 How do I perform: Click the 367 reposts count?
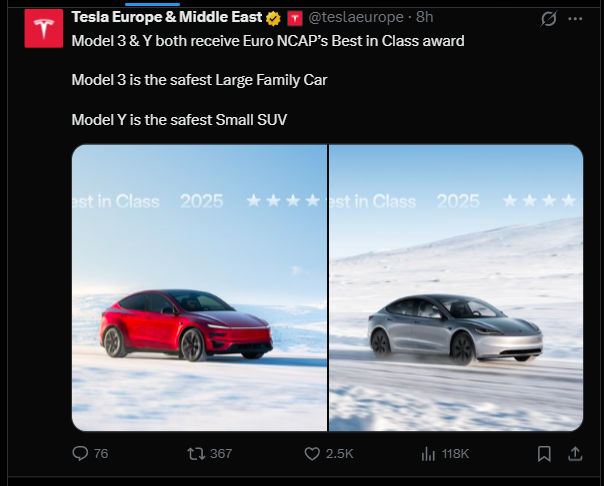220,453
